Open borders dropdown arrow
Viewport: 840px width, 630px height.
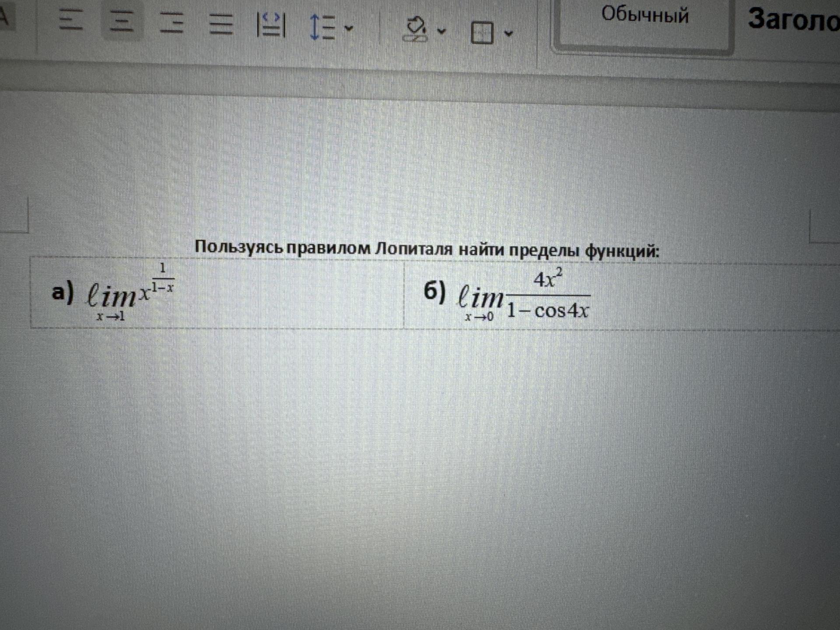pos(508,33)
